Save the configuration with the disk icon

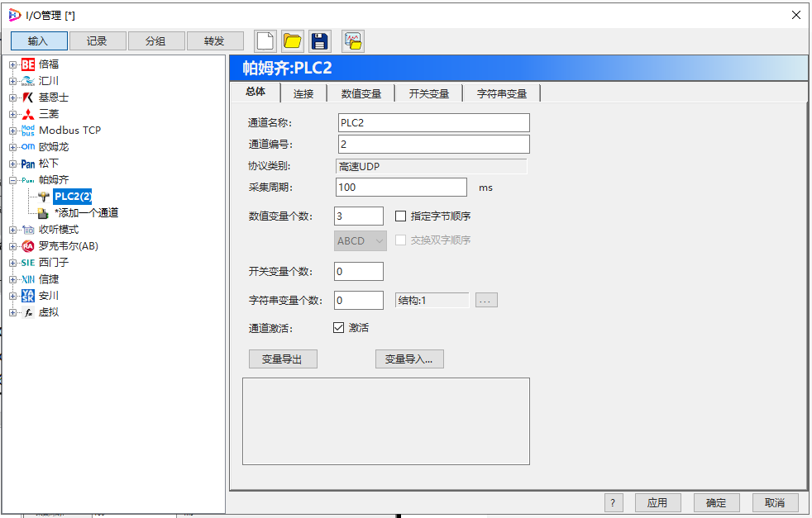tap(320, 40)
